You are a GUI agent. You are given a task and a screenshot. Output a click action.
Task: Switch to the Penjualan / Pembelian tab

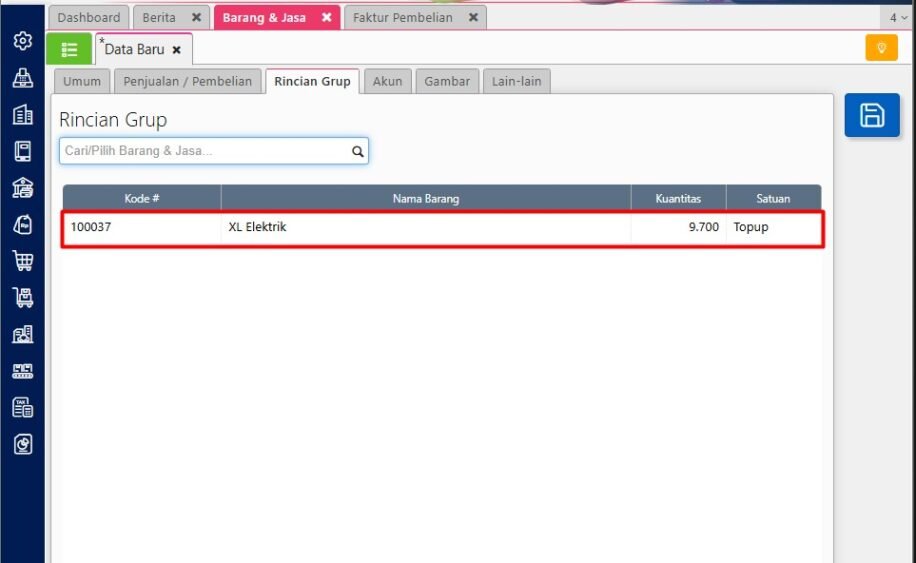[x=187, y=81]
